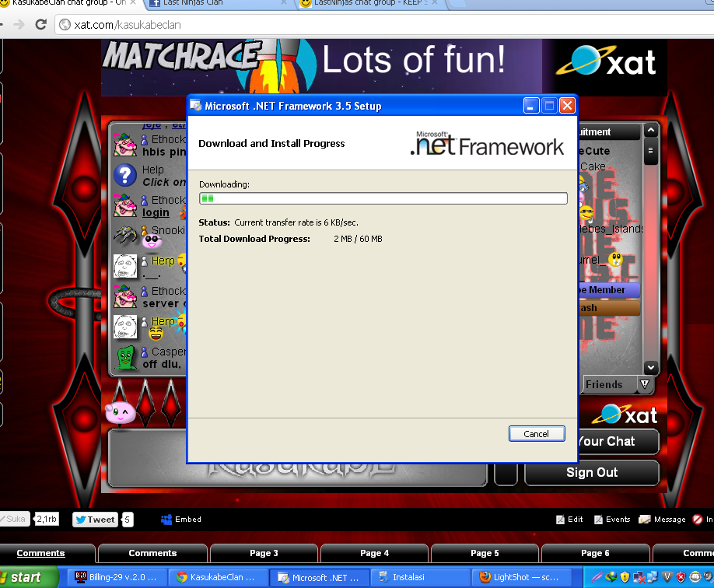Image resolution: width=714 pixels, height=588 pixels.
Task: Click the brown button under Member
Action: pyautogui.click(x=608, y=308)
